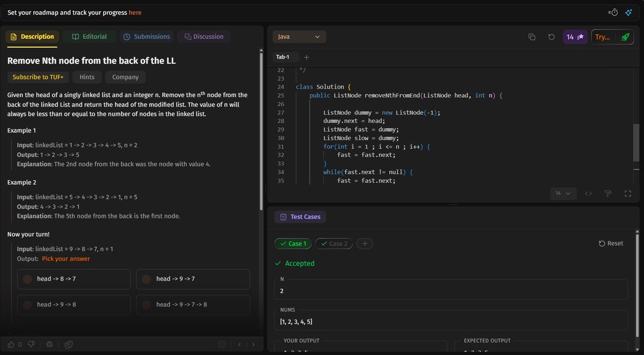The width and height of the screenshot is (644, 355).
Task: Click Subscribe to TUF+ button
Action: coord(38,77)
